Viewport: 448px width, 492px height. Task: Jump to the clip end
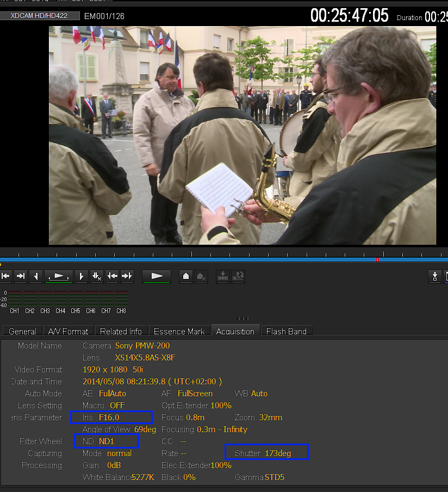point(21,276)
